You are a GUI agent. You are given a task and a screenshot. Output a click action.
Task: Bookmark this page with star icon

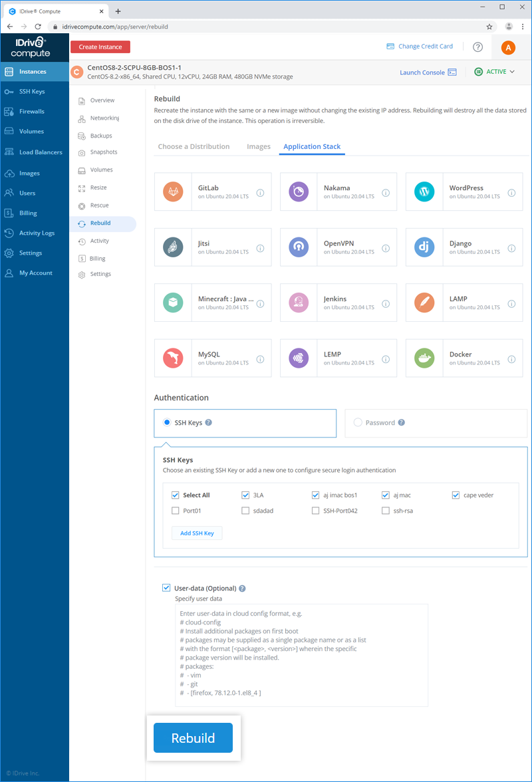[x=489, y=27]
